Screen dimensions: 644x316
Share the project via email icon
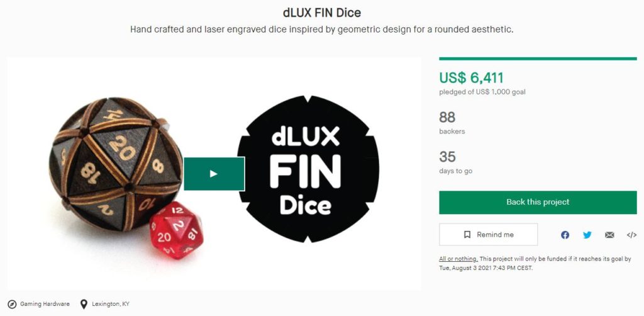[609, 235]
